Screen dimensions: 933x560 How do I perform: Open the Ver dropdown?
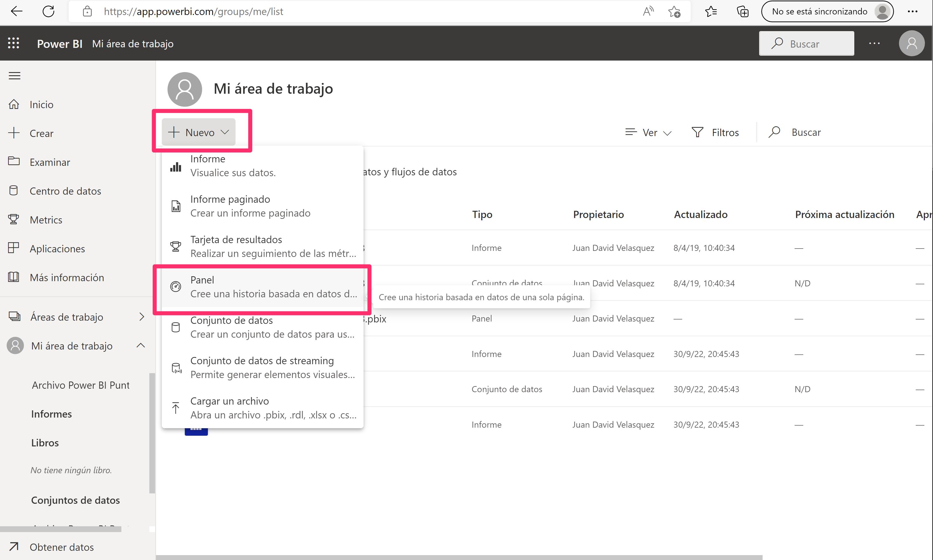point(648,132)
